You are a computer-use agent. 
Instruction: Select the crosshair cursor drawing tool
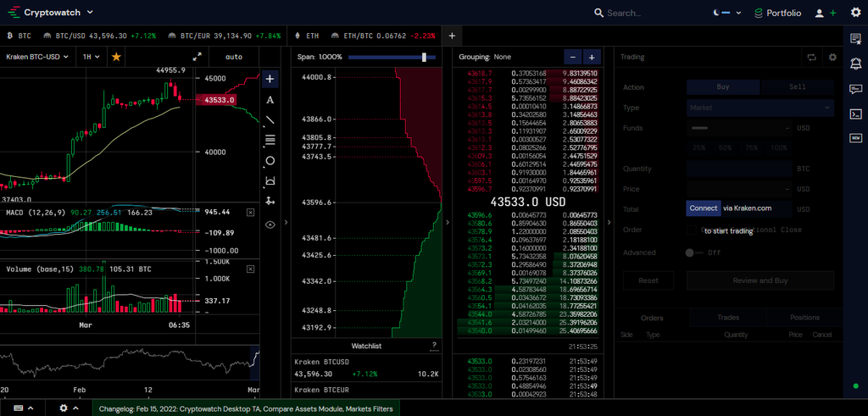coord(270,79)
